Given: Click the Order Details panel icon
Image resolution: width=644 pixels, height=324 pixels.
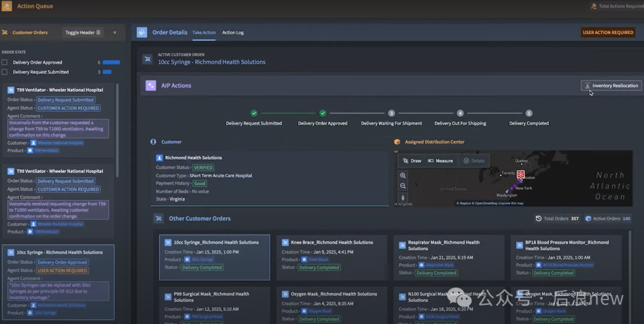Looking at the screenshot, I should pyautogui.click(x=142, y=33).
